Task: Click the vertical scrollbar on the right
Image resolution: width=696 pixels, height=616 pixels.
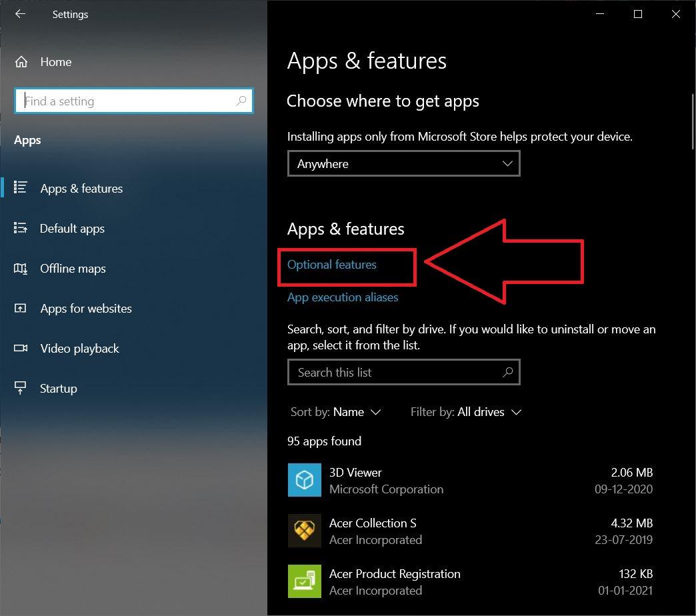Action: point(693,122)
